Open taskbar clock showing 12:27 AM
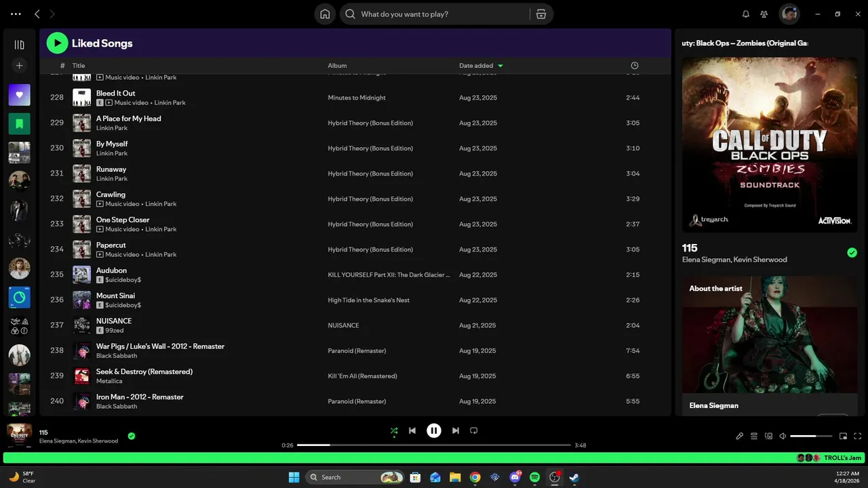Viewport: 868px width, 488px height. coord(848,477)
